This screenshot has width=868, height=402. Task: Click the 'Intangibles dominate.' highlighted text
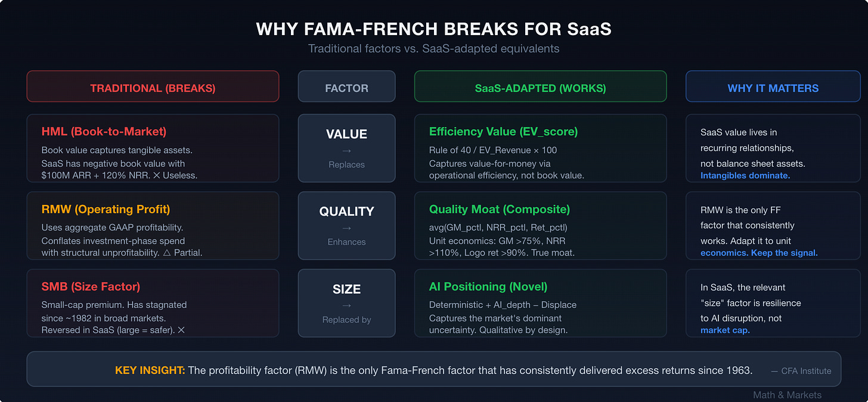click(x=745, y=176)
